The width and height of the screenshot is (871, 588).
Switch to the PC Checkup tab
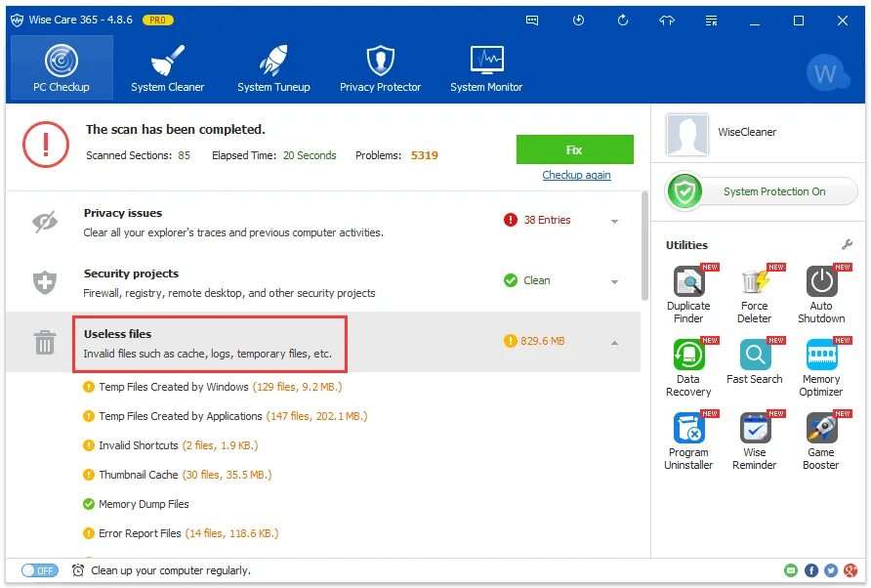pyautogui.click(x=62, y=67)
